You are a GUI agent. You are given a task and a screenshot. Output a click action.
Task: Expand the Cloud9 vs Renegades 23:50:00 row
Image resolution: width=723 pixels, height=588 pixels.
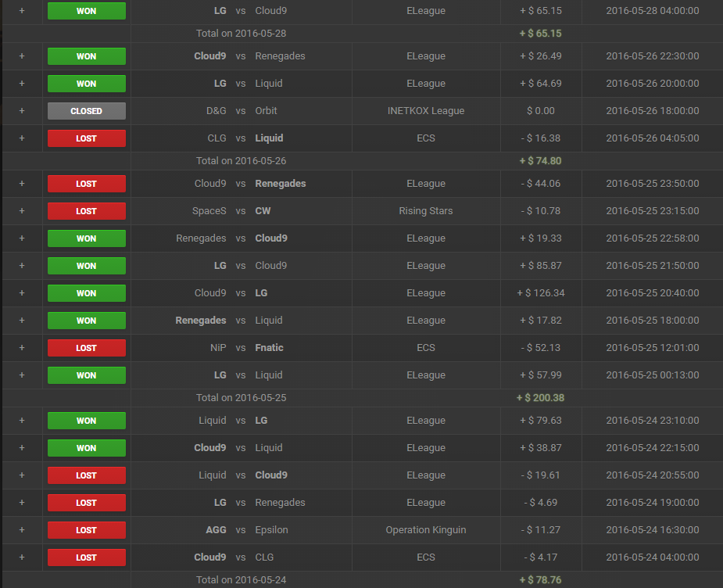click(22, 184)
